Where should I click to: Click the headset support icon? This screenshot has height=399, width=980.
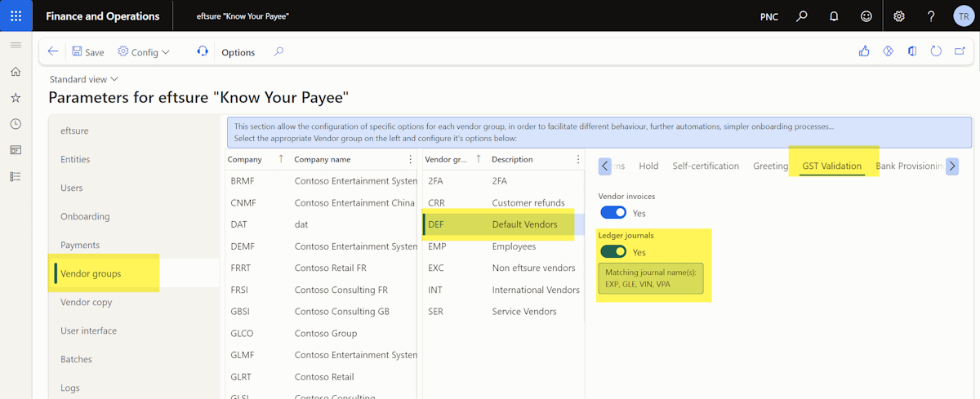click(203, 51)
